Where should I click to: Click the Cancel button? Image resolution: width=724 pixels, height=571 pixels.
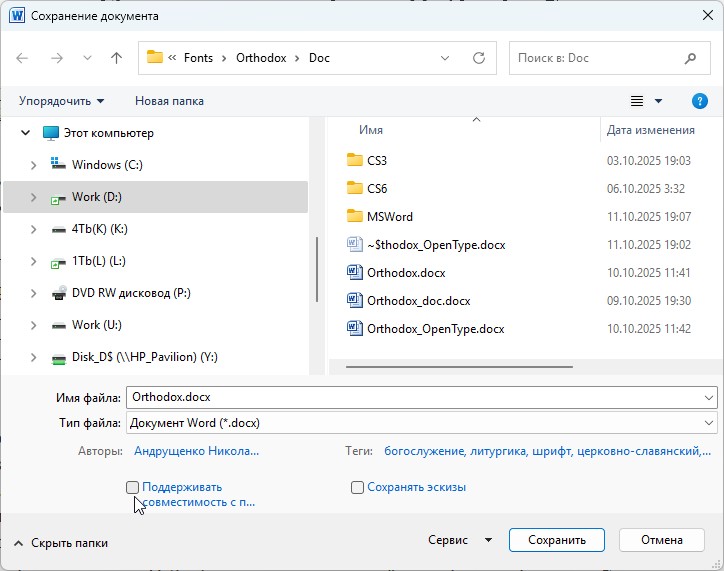[x=661, y=540]
